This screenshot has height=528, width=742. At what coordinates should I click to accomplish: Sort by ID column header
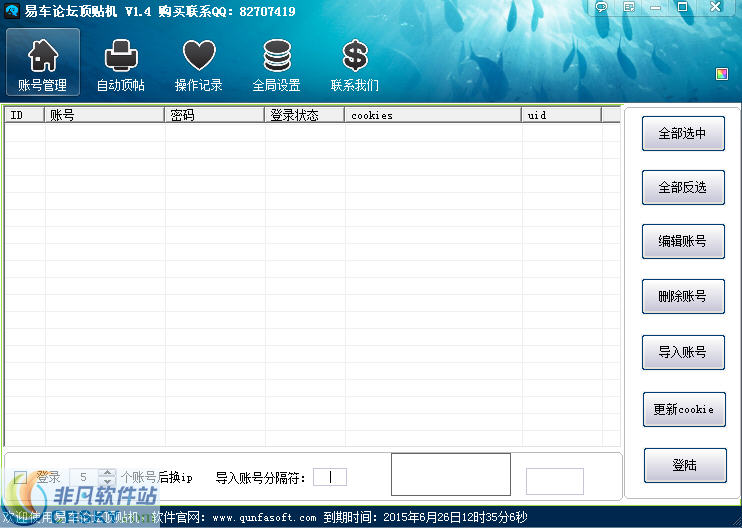[x=25, y=115]
